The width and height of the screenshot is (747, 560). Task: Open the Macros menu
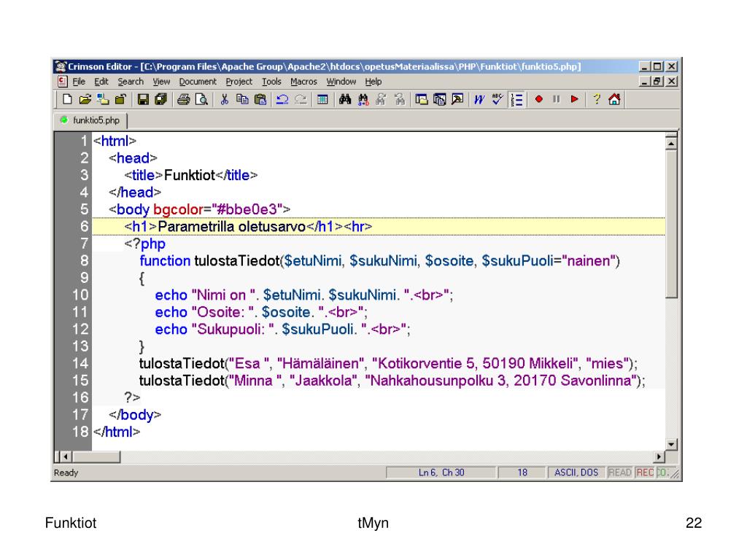[303, 82]
